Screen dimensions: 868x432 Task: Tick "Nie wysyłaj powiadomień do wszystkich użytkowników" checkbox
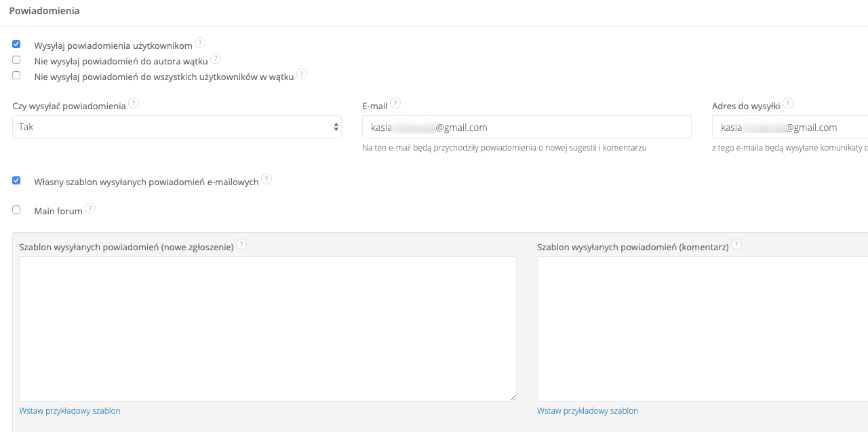(x=16, y=75)
